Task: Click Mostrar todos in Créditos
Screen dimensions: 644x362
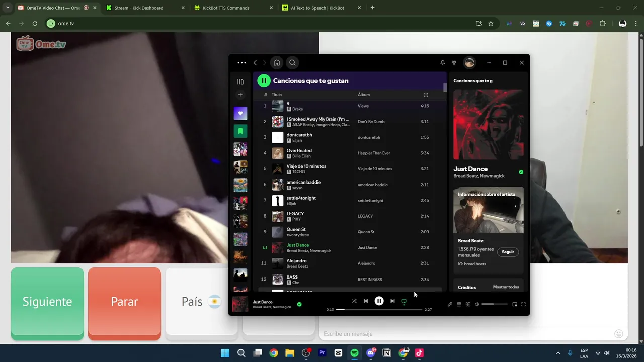Action: coord(506,287)
